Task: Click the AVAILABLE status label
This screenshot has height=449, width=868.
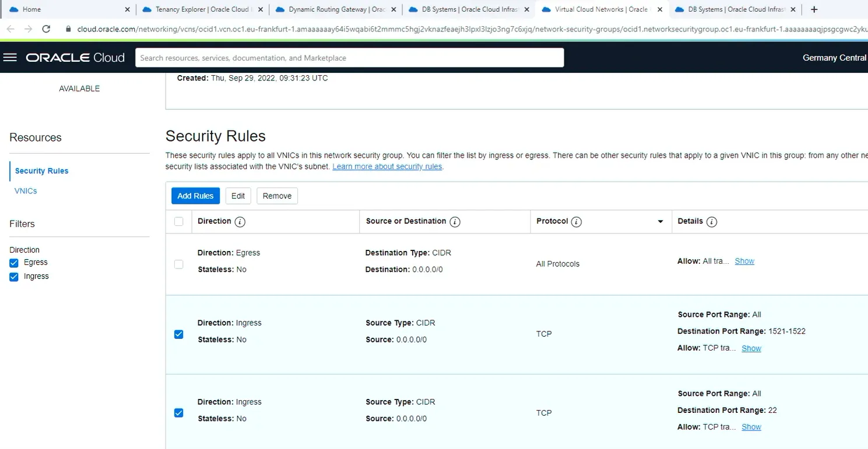Action: 79,89
